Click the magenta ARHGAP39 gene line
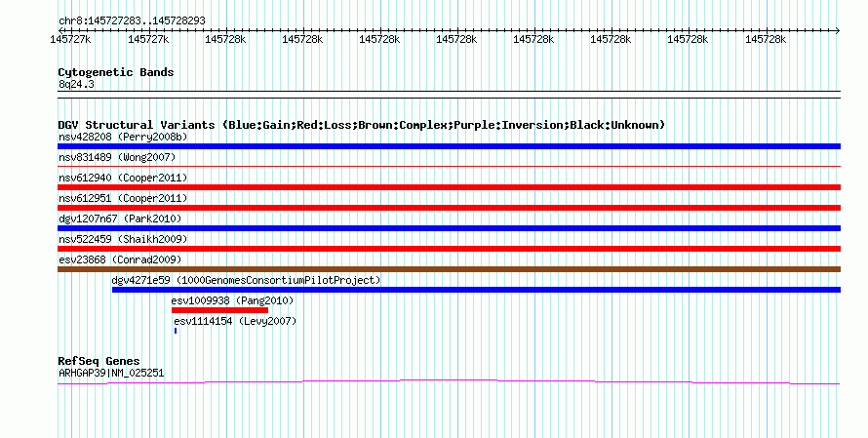Viewport: 868px width, 438px height. pyautogui.click(x=449, y=381)
